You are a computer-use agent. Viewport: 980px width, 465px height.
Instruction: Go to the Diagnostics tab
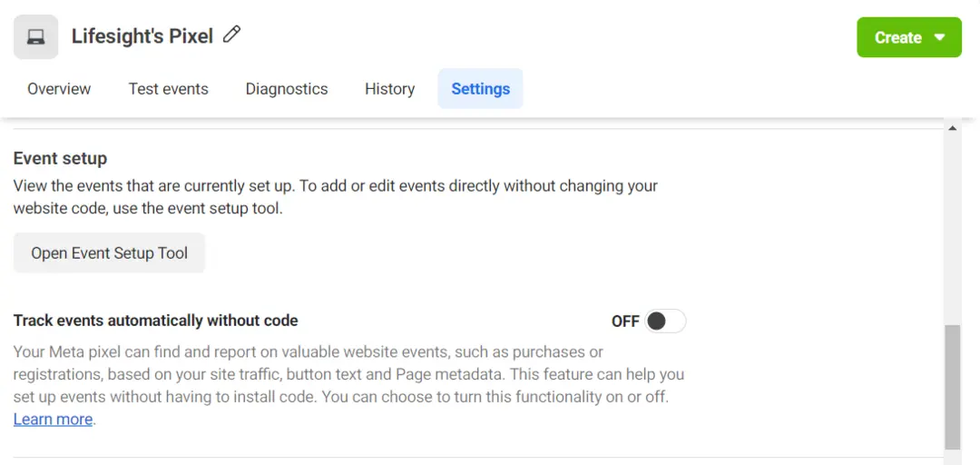click(287, 89)
